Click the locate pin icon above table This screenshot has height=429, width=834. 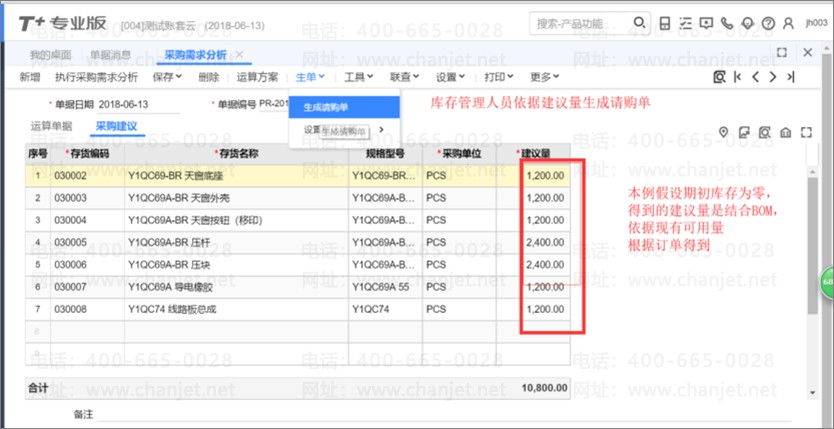pos(723,132)
